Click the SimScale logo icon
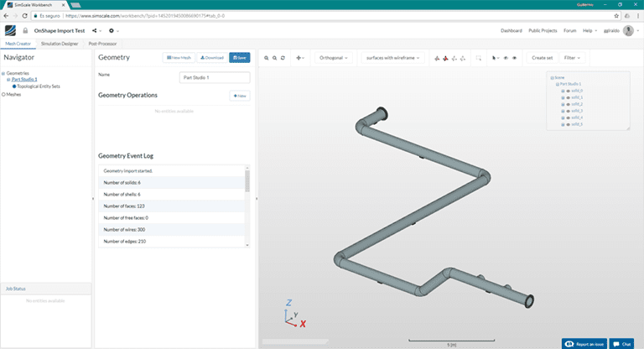The height and width of the screenshot is (349, 644). [x=10, y=30]
